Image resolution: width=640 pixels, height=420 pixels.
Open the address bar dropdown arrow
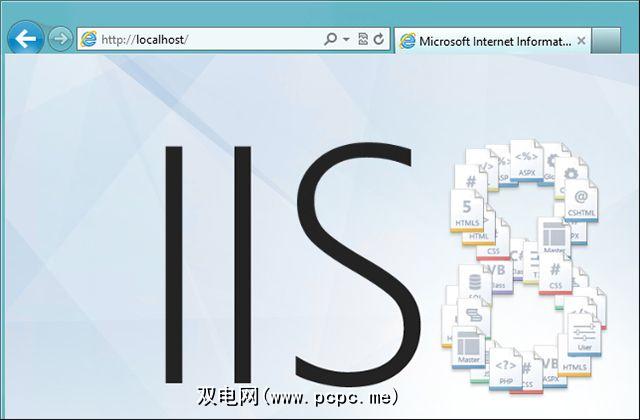346,40
